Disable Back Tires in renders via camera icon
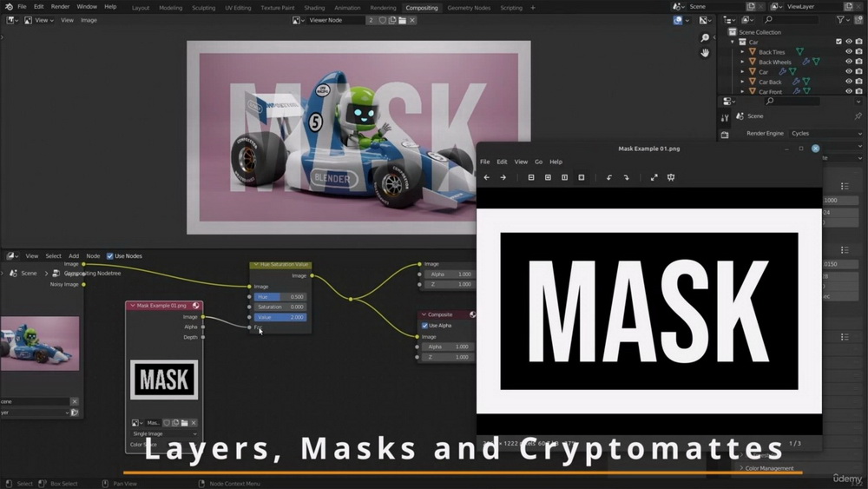 pos(858,51)
